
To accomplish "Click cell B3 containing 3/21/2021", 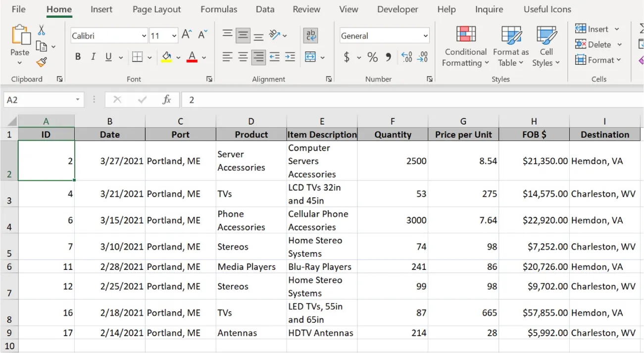I will tap(110, 193).
